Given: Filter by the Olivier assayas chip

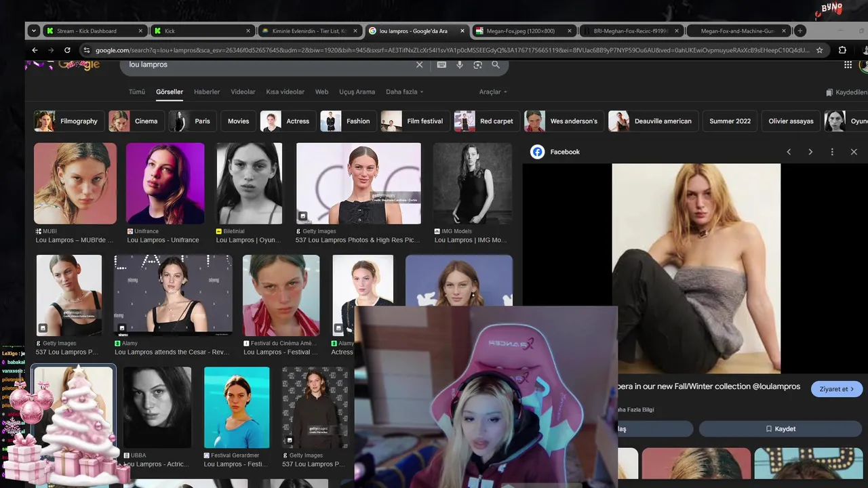Looking at the screenshot, I should (x=791, y=121).
